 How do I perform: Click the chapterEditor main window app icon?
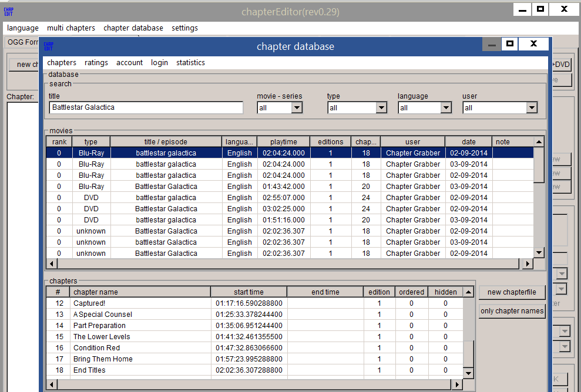tap(9, 12)
